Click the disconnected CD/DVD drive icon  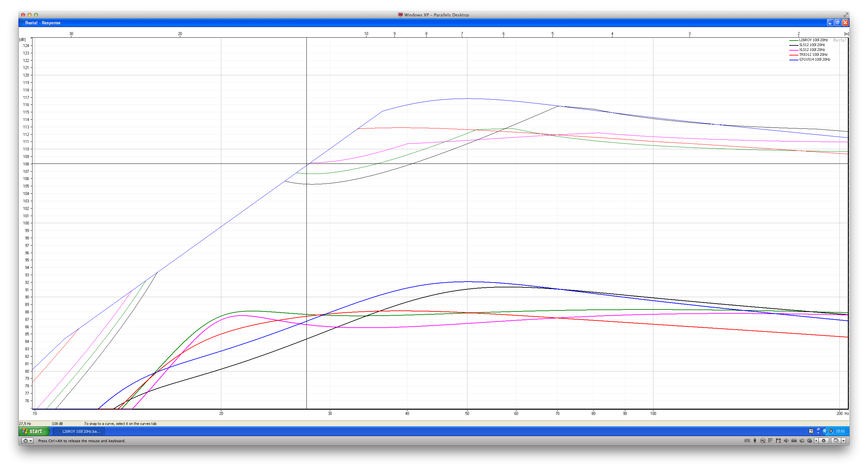coord(763,441)
